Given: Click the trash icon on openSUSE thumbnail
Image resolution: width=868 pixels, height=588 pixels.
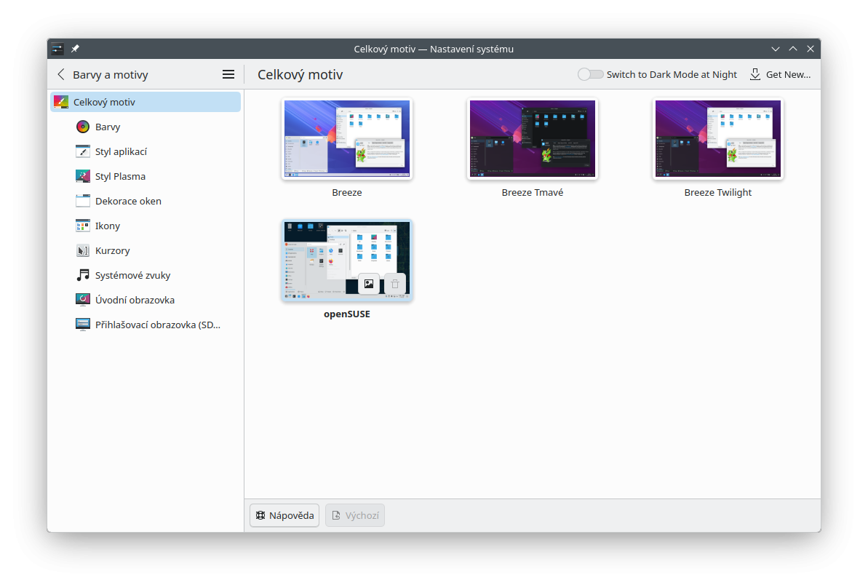Looking at the screenshot, I should [x=394, y=284].
